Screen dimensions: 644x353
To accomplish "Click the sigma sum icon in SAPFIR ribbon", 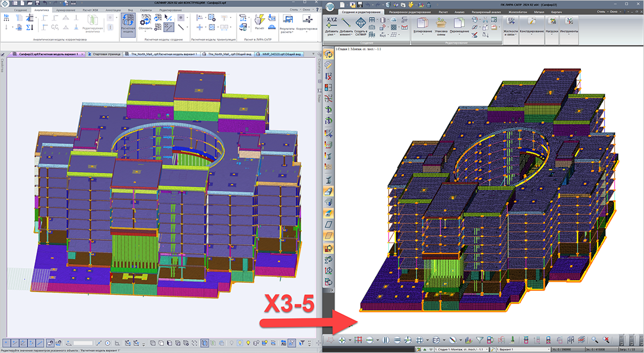I will click(x=30, y=27).
